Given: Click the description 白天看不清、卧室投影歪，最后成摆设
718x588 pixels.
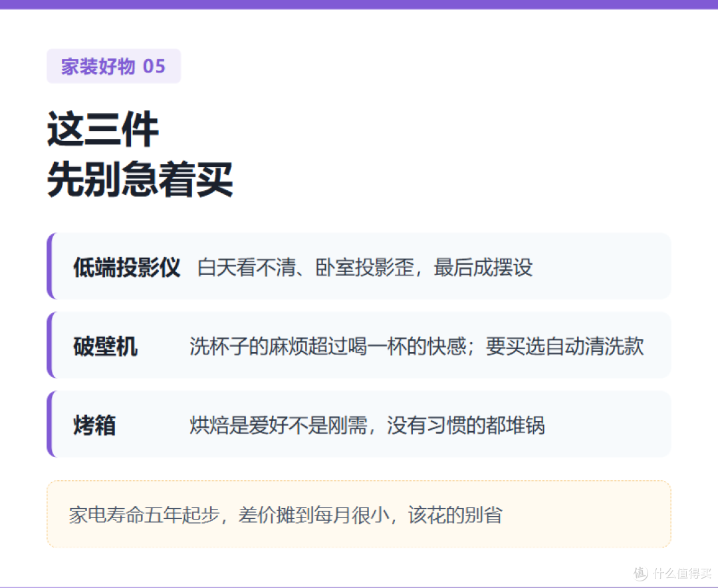Looking at the screenshot, I should tap(365, 267).
